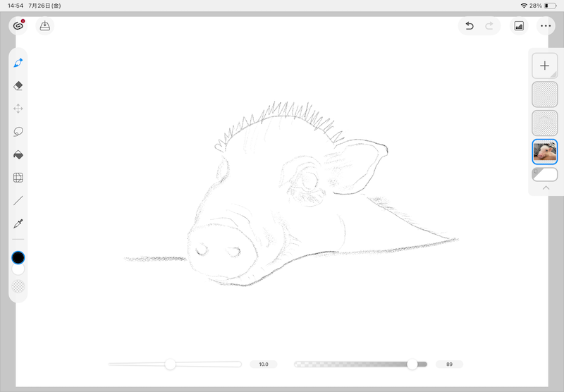Select the lasso selection tool
Viewport: 564px width, 392px height.
pos(18,132)
